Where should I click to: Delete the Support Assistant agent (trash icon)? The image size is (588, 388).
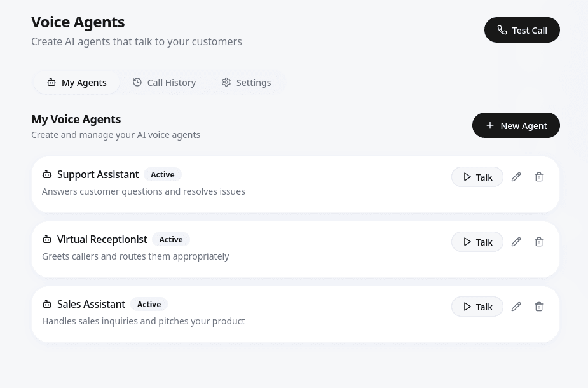coord(539,177)
